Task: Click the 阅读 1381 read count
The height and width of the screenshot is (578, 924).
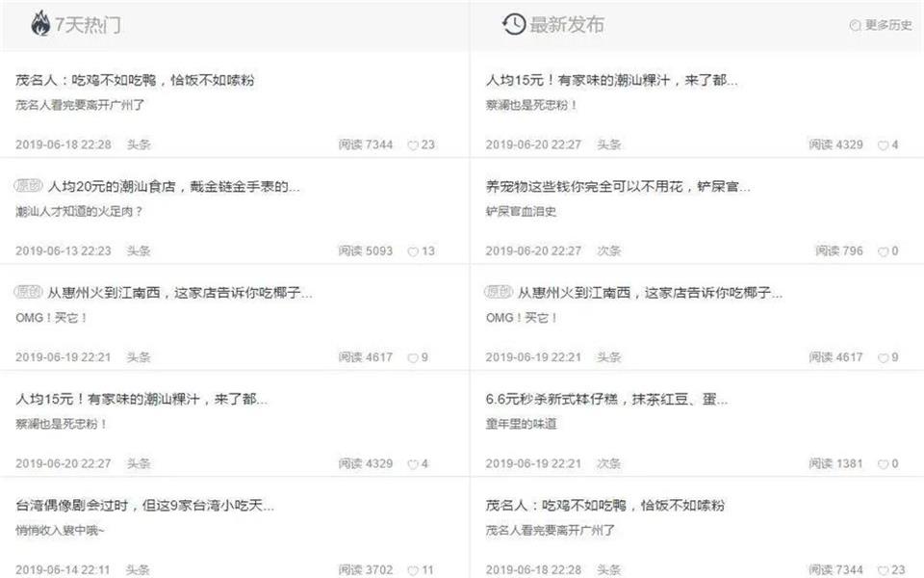Action: tap(835, 464)
